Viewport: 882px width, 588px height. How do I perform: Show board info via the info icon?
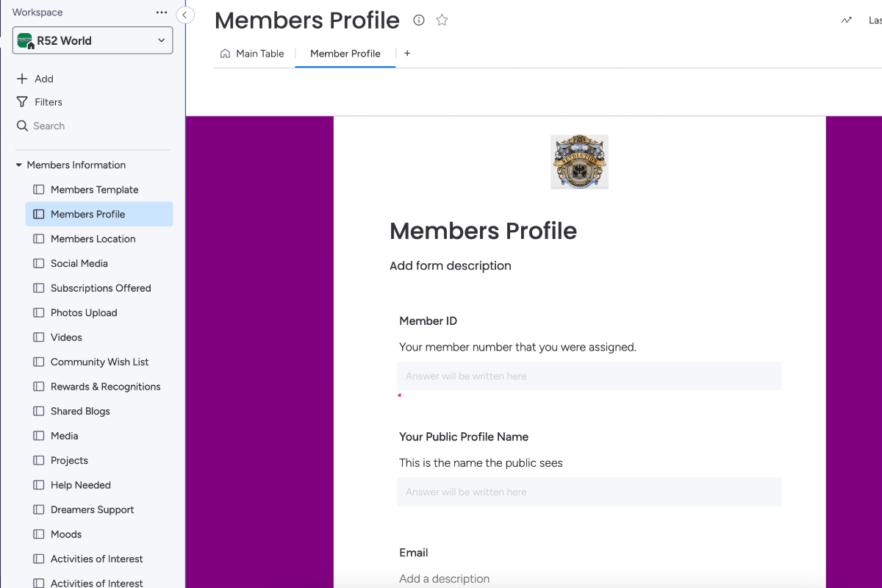(419, 21)
